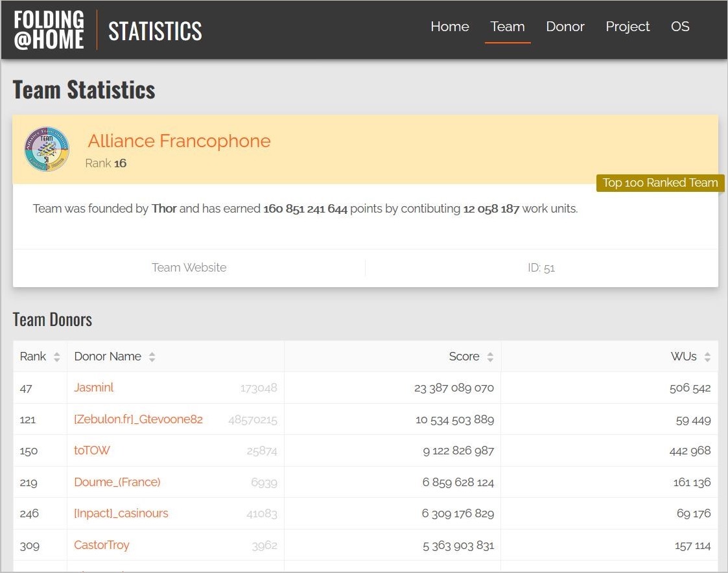Click the Alliance Francophone team avatar
This screenshot has height=573, width=728.
[x=47, y=149]
